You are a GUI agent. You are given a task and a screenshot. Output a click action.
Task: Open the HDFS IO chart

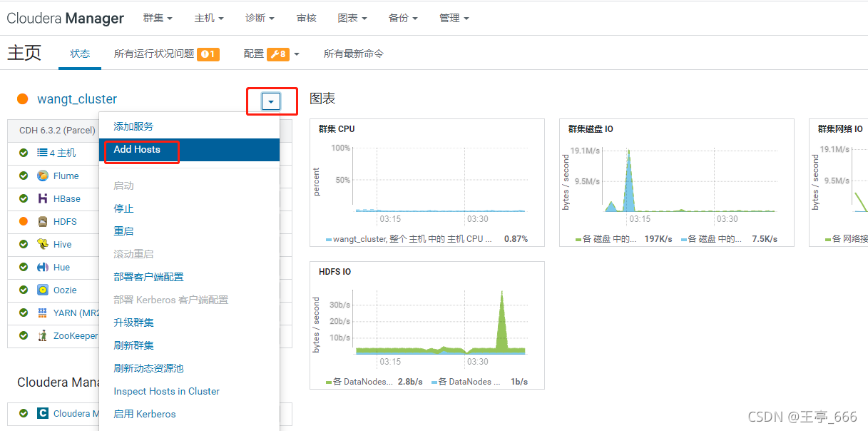[x=427, y=325]
